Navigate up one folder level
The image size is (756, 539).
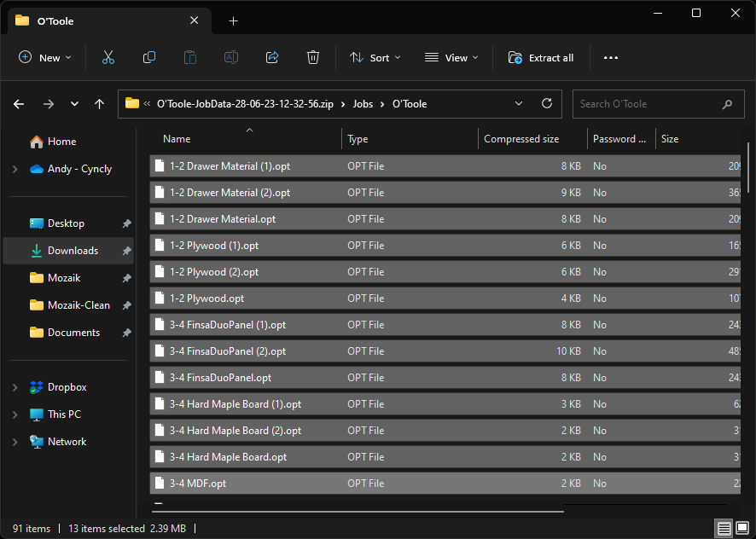[x=100, y=104]
